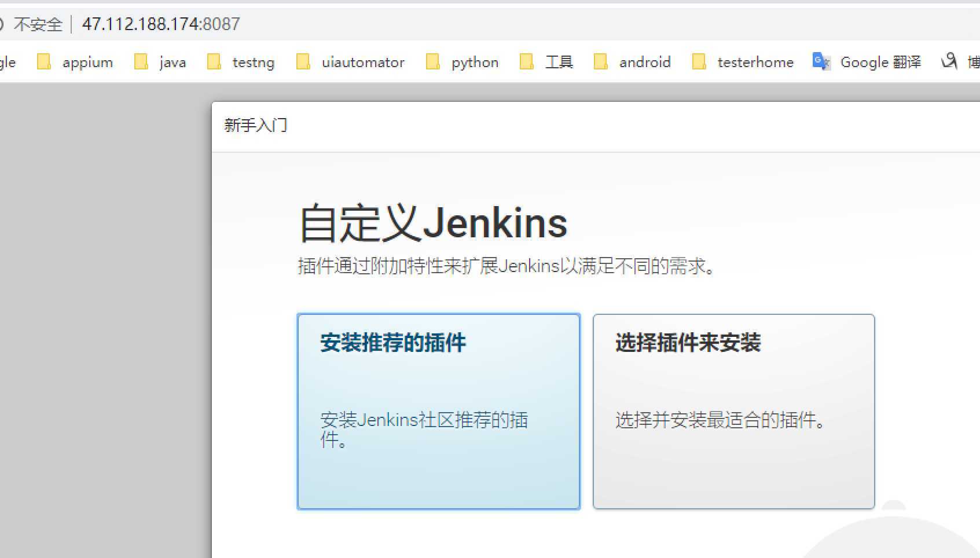Open the appium bookmarks folder
980x558 pixels.
(75, 62)
